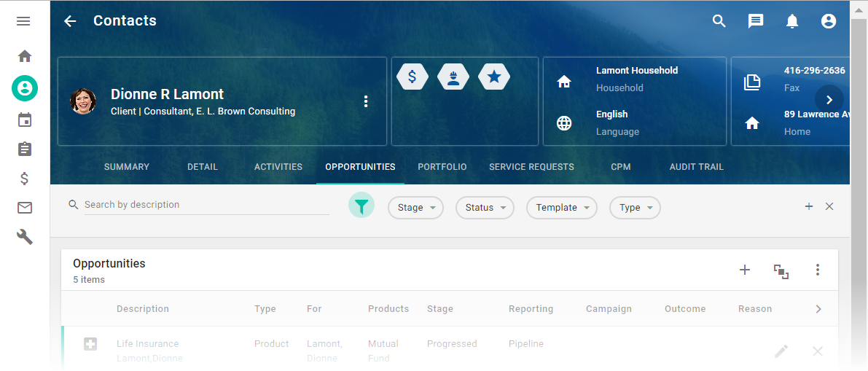Image resolution: width=868 pixels, height=371 pixels.
Task: Click the star hexagon badge
Action: click(x=494, y=77)
